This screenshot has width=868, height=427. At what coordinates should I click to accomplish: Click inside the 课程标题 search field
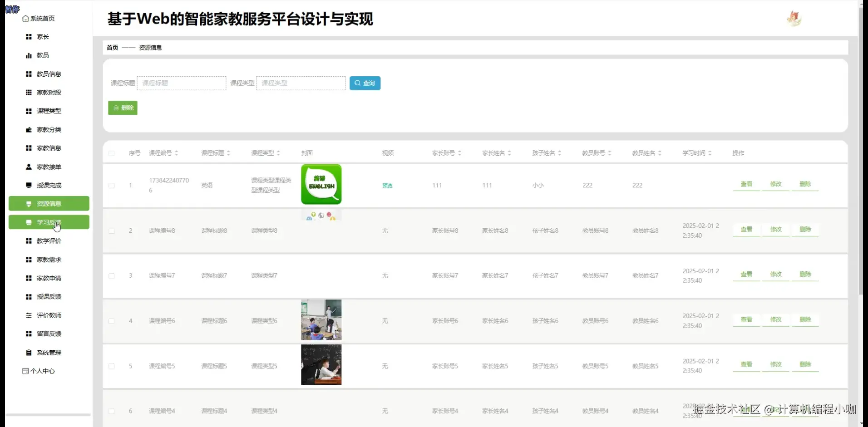(181, 83)
